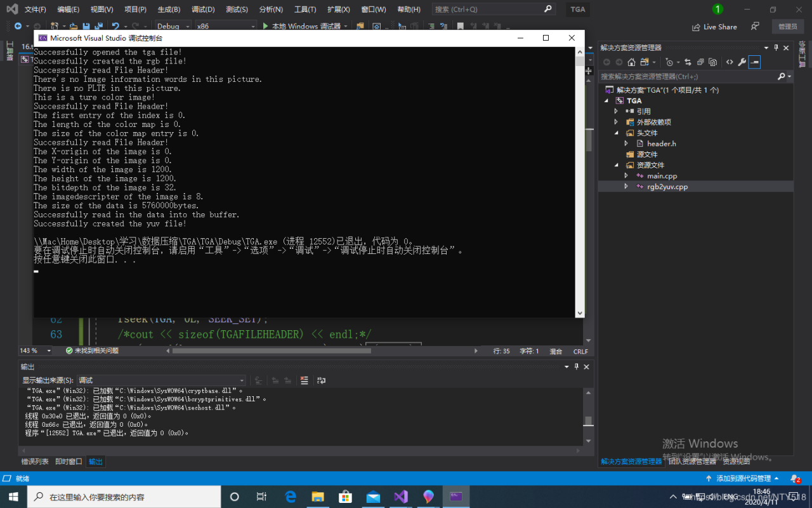Image resolution: width=812 pixels, height=508 pixels.
Task: Click the Cortana circle on the taskbar
Action: (x=234, y=497)
